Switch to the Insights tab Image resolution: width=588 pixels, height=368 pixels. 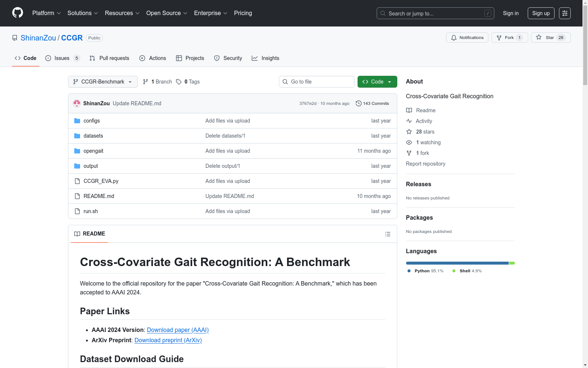tap(265, 58)
